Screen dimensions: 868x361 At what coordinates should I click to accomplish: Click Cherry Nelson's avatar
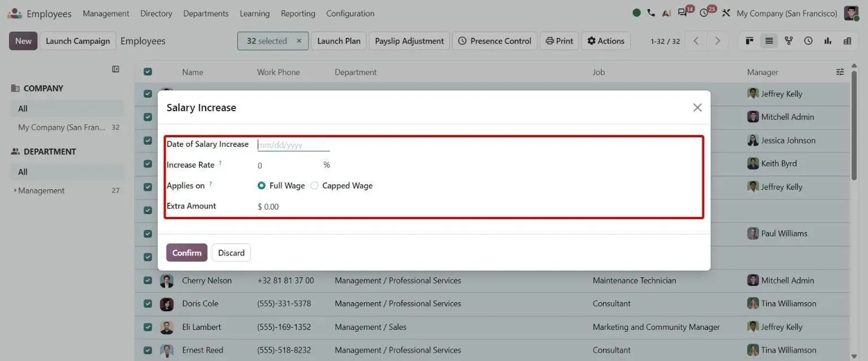point(167,281)
